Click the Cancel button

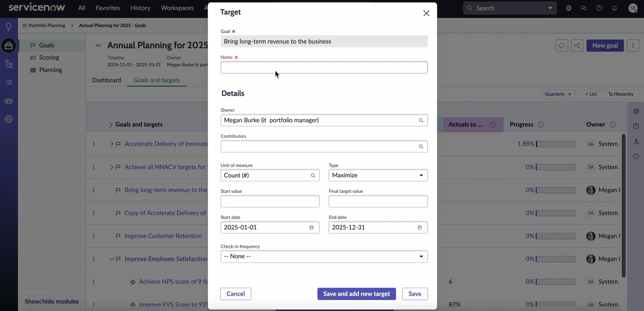click(x=236, y=294)
